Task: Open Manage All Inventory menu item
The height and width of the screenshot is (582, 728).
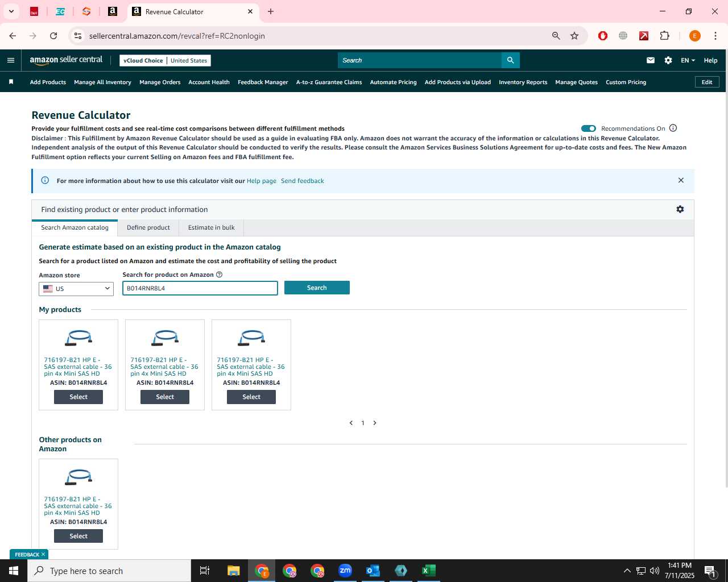Action: pyautogui.click(x=102, y=82)
